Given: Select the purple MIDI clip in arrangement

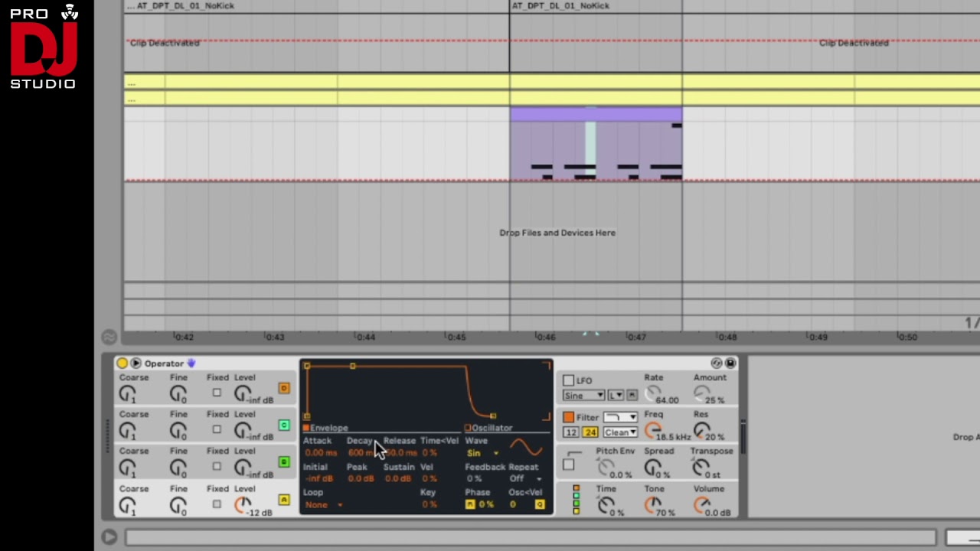Looking at the screenshot, I should click(596, 144).
